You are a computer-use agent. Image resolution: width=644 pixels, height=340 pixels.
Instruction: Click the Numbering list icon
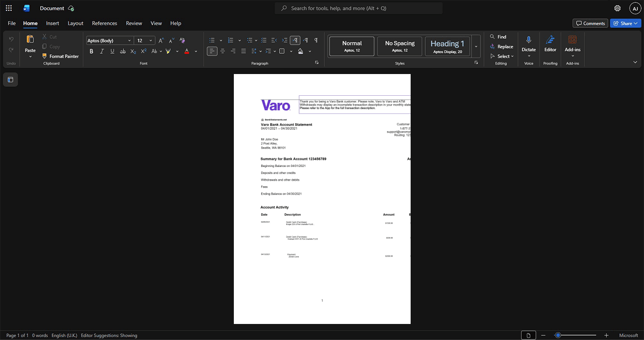click(231, 41)
